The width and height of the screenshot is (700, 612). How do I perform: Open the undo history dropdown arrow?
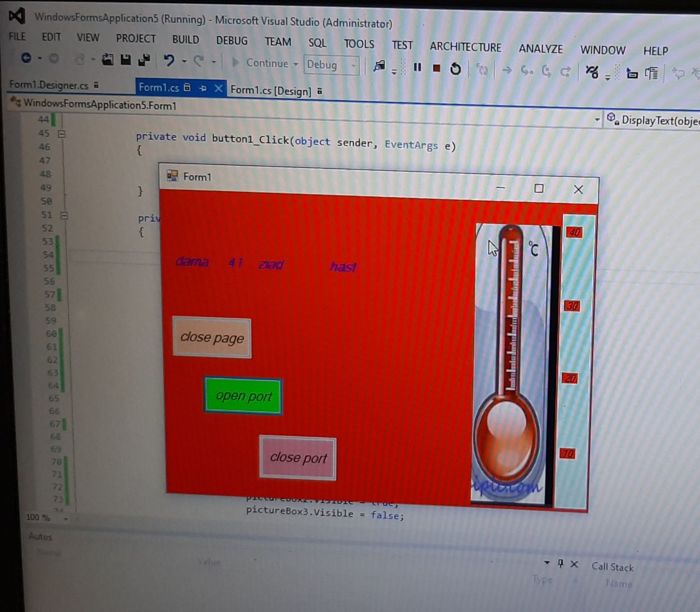tap(184, 61)
